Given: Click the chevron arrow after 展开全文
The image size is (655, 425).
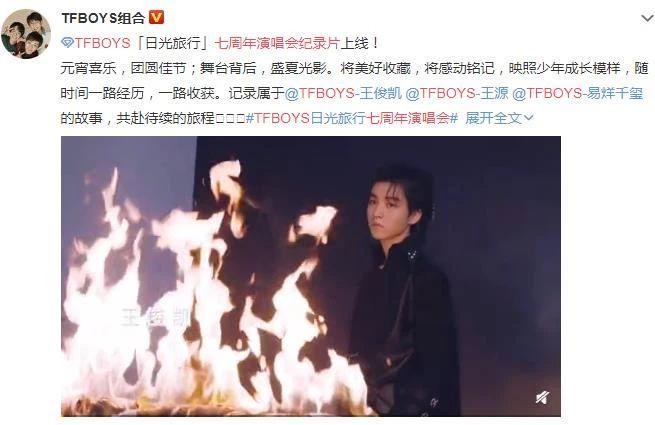Looking at the screenshot, I should (528, 119).
